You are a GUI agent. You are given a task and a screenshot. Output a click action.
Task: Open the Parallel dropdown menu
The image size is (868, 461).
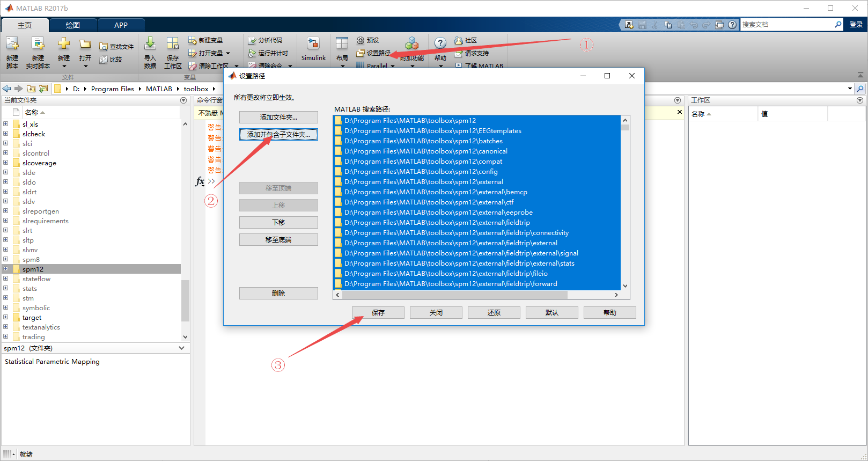pos(392,66)
